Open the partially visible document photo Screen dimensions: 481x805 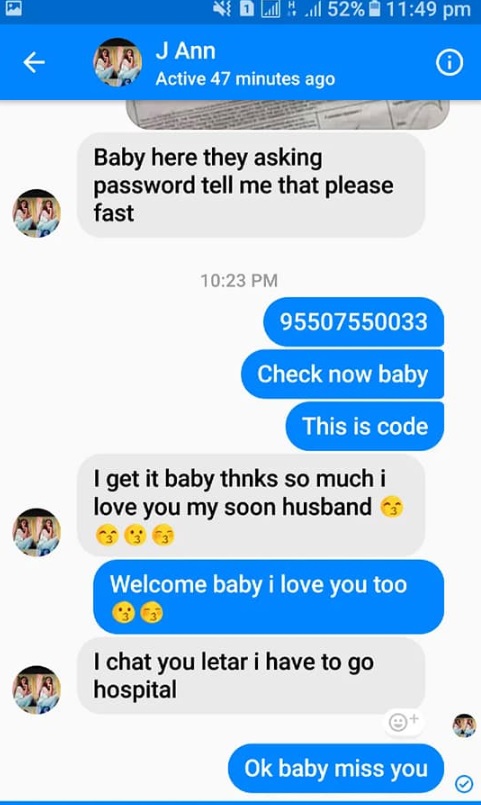288,114
